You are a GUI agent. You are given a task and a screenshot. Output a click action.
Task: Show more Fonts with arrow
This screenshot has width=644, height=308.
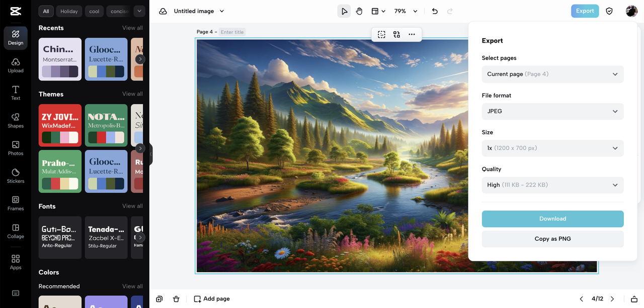point(140,237)
